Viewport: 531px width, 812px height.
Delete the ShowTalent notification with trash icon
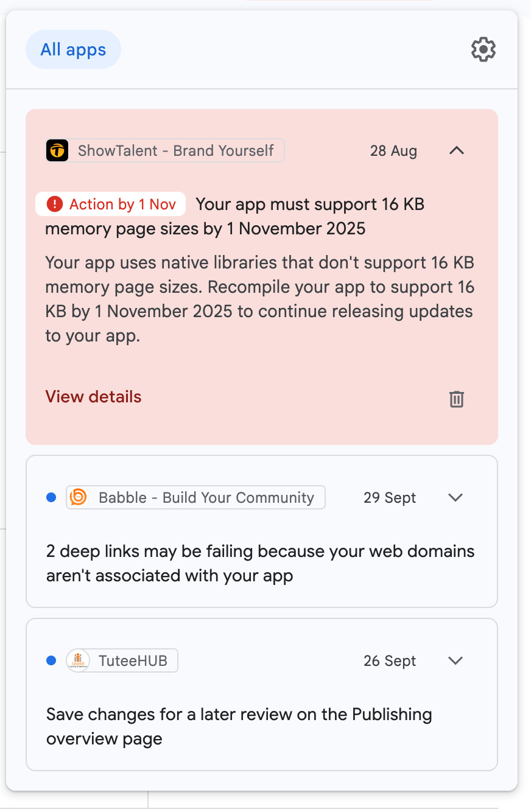coord(457,399)
